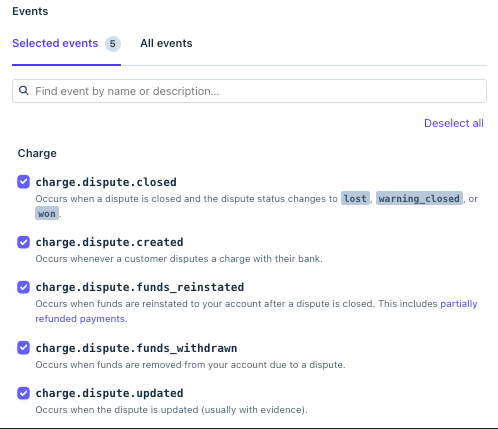Image resolution: width=498 pixels, height=429 pixels.
Task: Click Deselect all link
Action: [x=454, y=123]
